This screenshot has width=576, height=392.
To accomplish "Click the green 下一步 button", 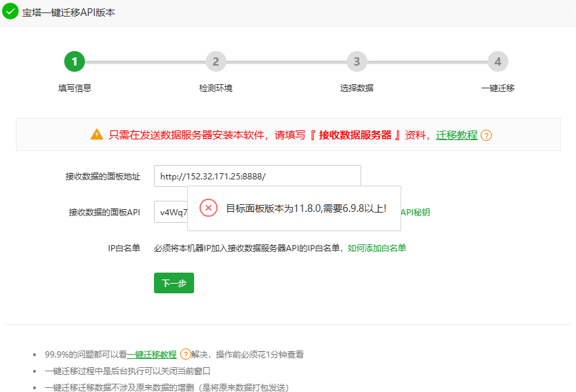I will (174, 283).
